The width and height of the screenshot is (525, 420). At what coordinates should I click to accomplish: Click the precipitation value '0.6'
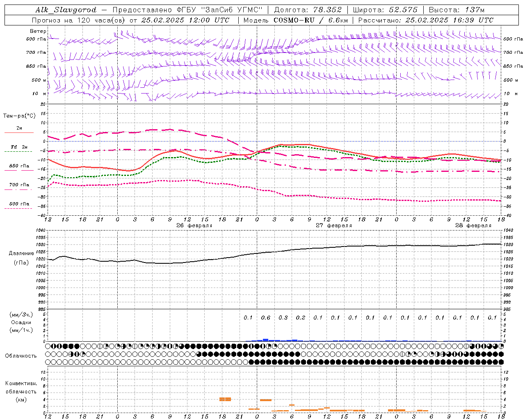click(266, 317)
